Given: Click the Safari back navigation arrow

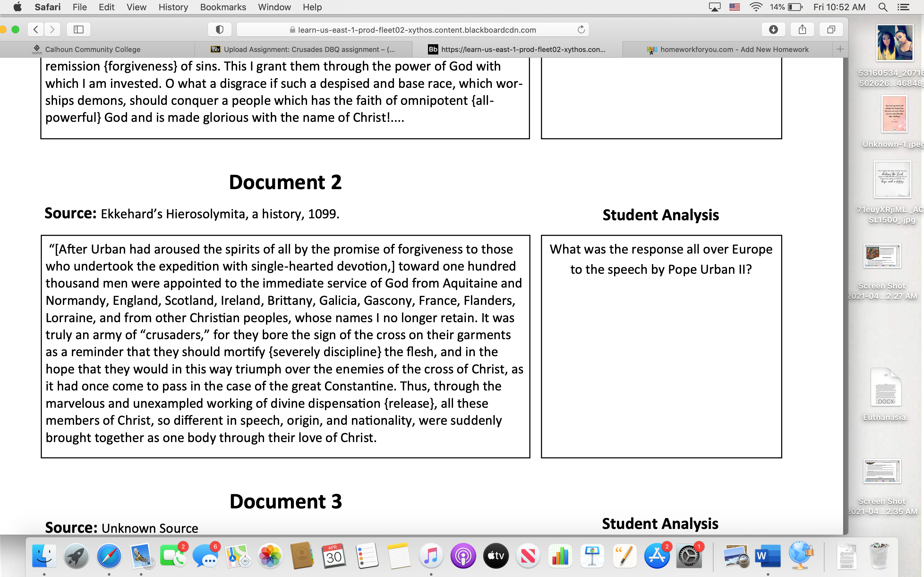Looking at the screenshot, I should pos(36,29).
